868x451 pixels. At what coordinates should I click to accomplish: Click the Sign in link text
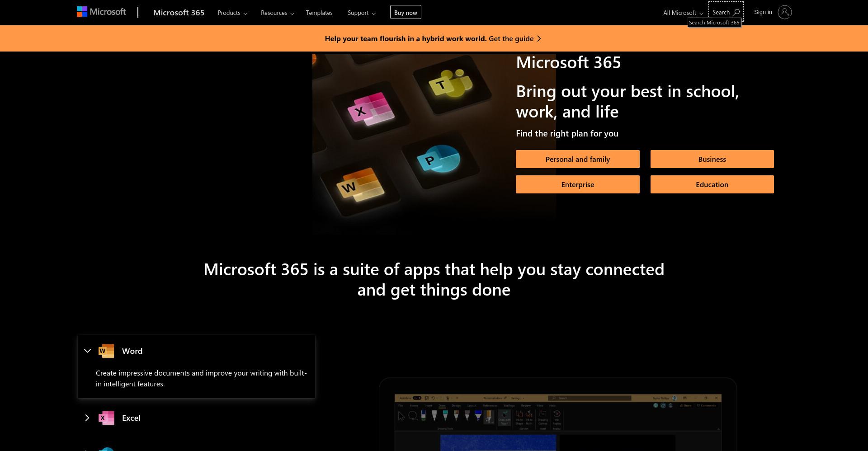(x=763, y=12)
